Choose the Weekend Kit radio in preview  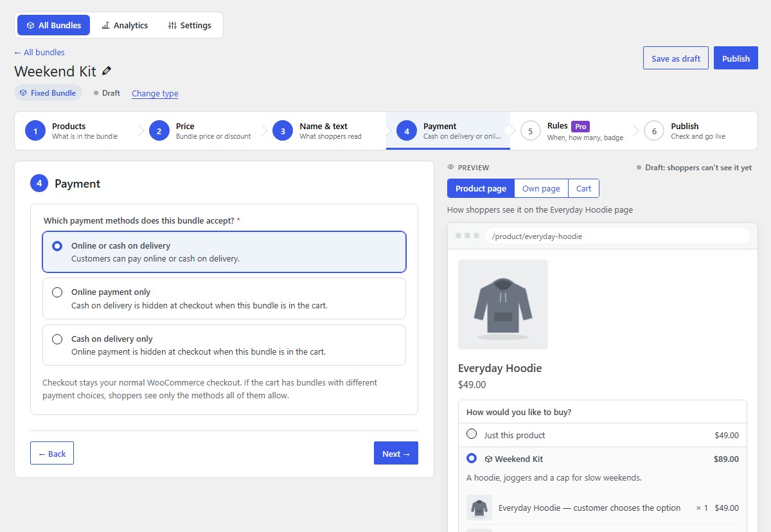point(472,459)
